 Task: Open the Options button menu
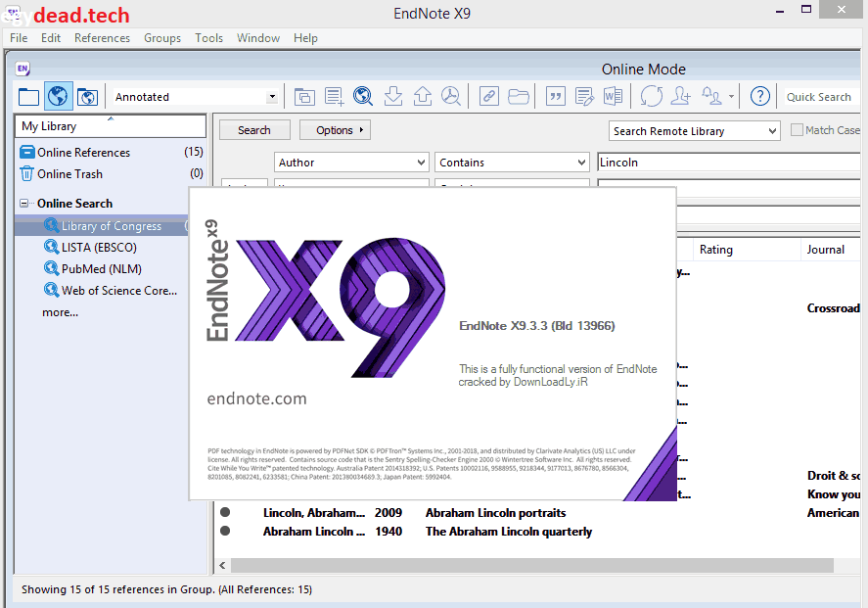pos(334,129)
